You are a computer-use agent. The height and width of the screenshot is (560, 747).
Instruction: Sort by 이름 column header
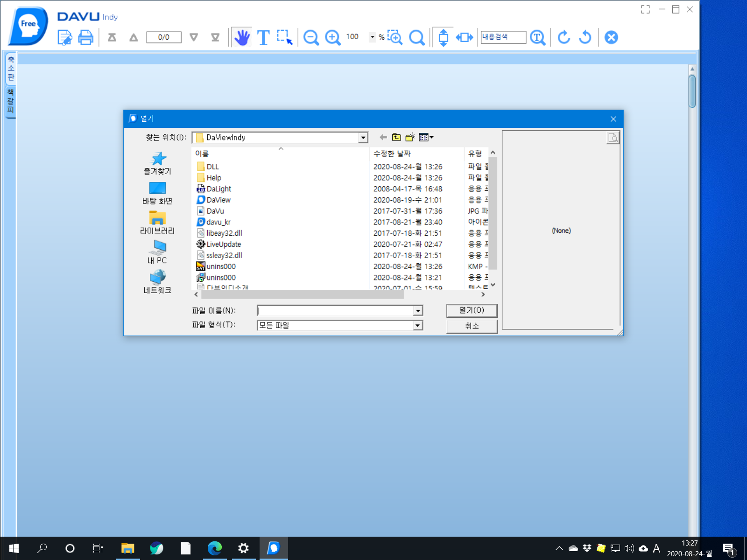281,154
